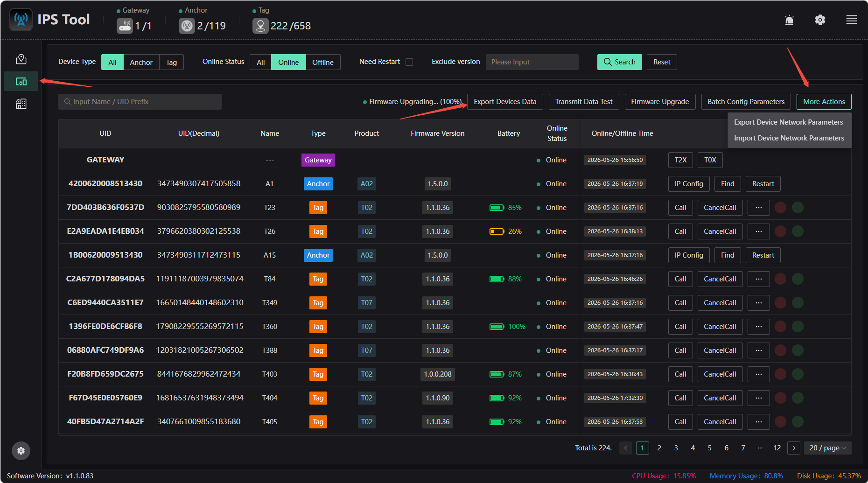Image resolution: width=868 pixels, height=483 pixels.
Task: Set Device Type filter to Anchor
Action: pos(141,62)
